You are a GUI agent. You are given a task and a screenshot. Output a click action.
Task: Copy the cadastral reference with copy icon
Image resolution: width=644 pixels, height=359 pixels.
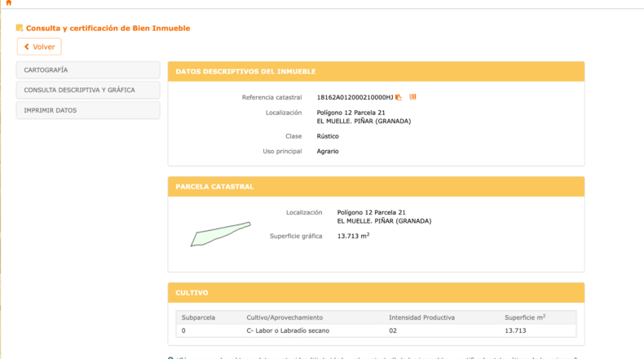tap(399, 97)
